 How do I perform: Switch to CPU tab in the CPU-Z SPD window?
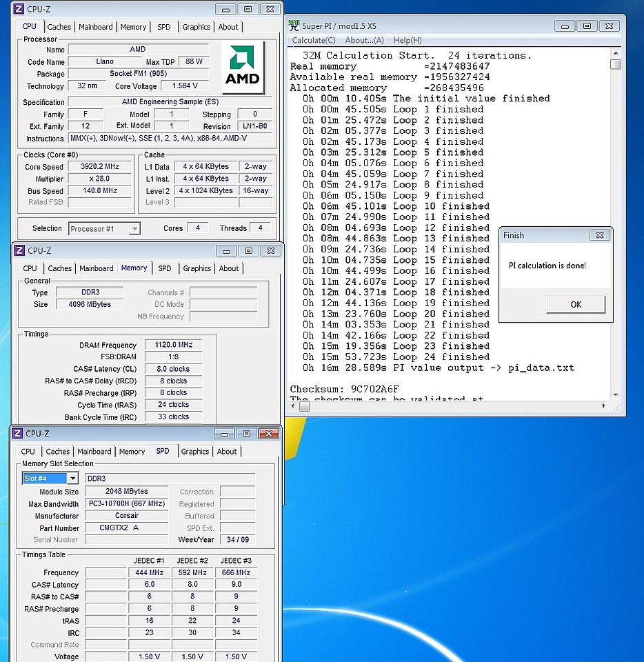[x=28, y=452]
